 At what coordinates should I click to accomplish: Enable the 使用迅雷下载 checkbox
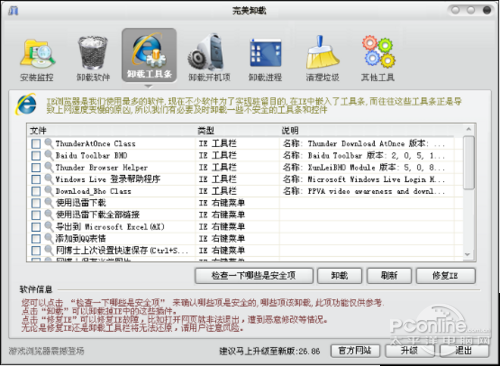[36, 203]
